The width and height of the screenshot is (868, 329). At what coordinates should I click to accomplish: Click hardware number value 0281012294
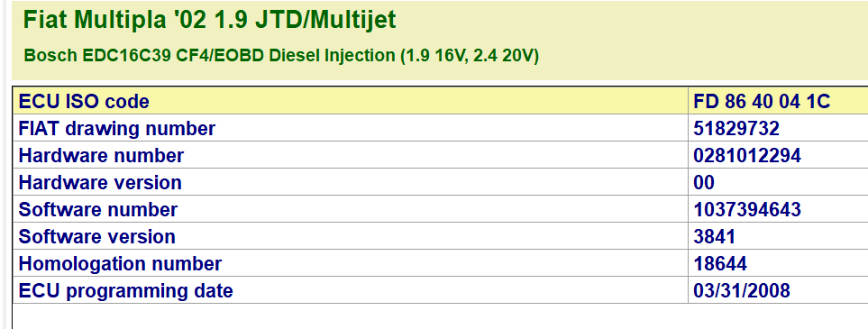[x=746, y=156]
